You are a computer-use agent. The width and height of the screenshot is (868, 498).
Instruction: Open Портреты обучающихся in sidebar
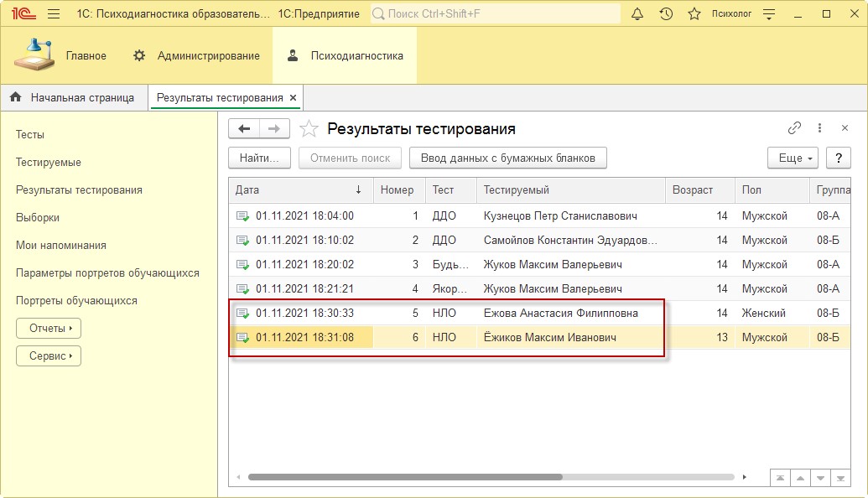coord(76,300)
